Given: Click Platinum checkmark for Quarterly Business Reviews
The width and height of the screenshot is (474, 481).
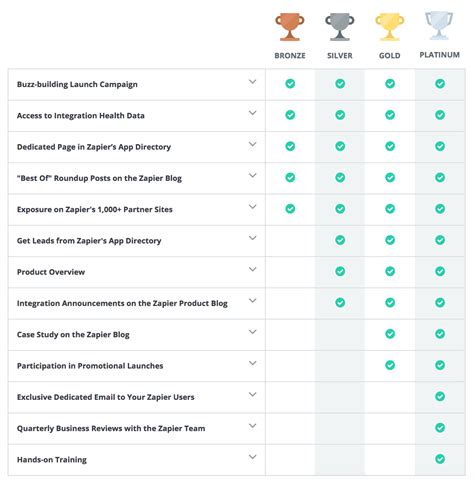Looking at the screenshot, I should pos(440,428).
